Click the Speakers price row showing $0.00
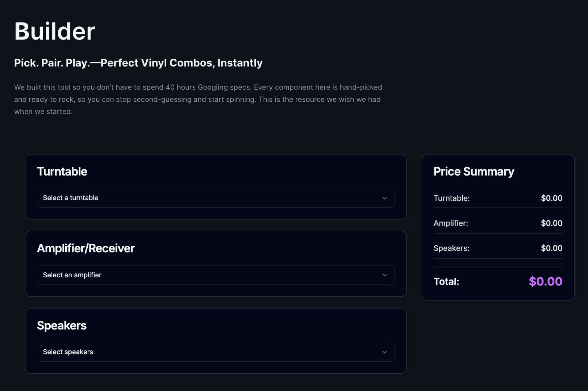Image resolution: width=588 pixels, height=391 pixels. point(498,248)
